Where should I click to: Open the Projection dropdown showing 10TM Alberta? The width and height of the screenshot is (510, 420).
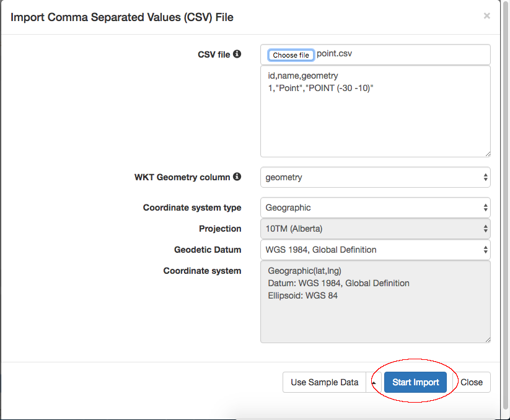[x=372, y=229]
